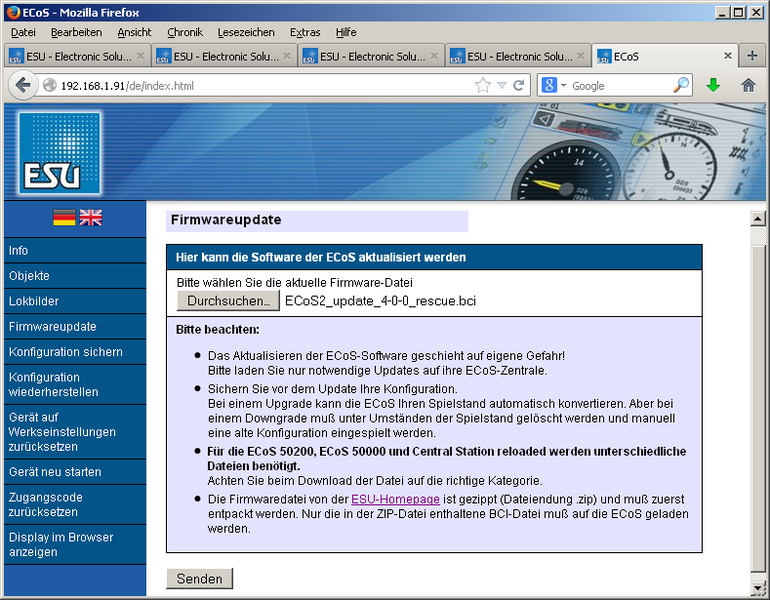Open the Chronik menu
Viewport: 770px width, 600px height.
[x=185, y=32]
